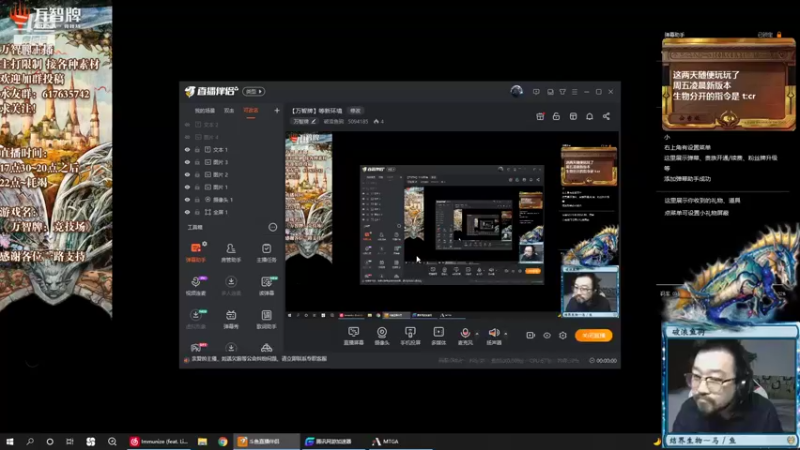Expand microphone options arrow
The width and height of the screenshot is (800, 450).
click(x=477, y=334)
